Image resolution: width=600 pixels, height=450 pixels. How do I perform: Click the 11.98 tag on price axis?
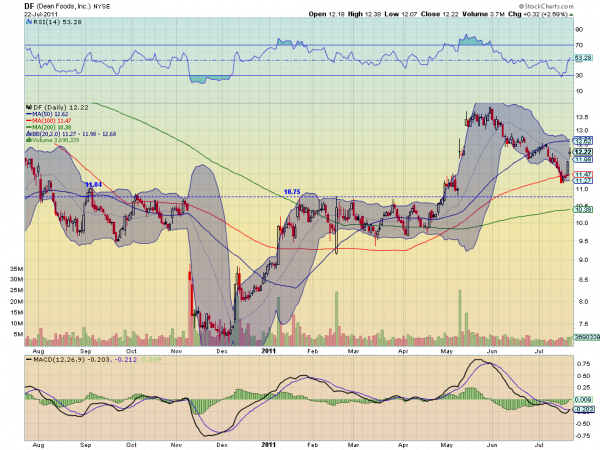point(583,160)
